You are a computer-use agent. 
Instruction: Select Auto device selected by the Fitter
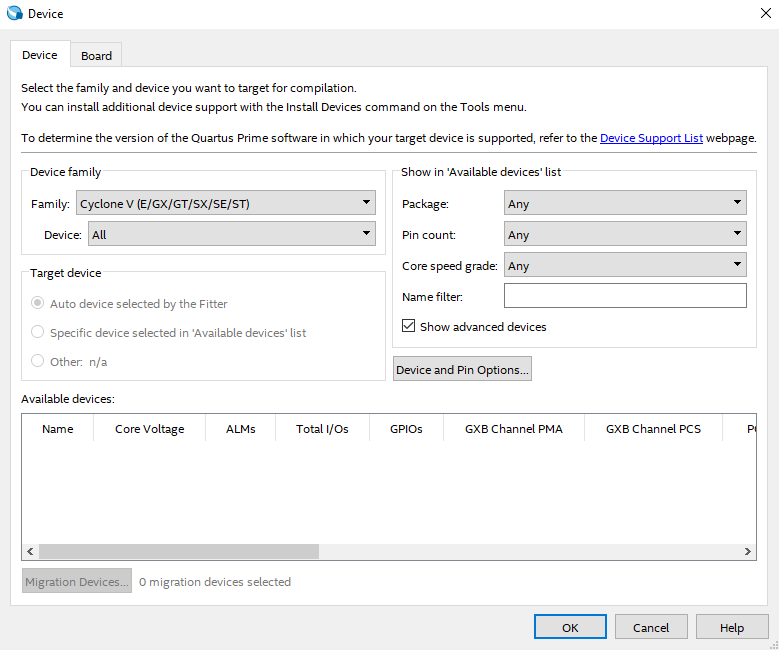coord(38,303)
